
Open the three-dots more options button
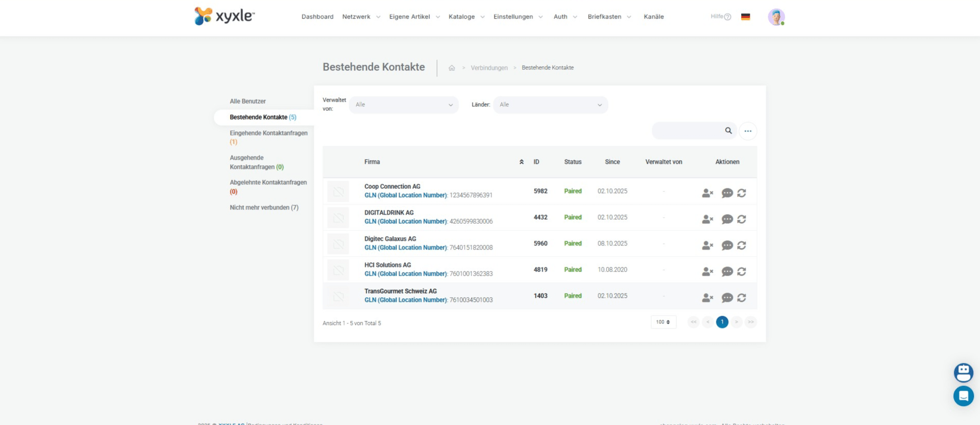(x=748, y=131)
